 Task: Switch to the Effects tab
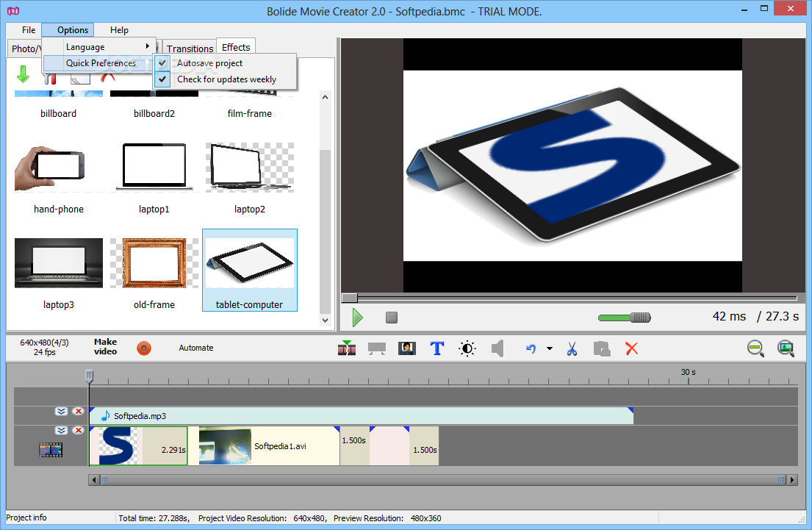click(x=236, y=47)
